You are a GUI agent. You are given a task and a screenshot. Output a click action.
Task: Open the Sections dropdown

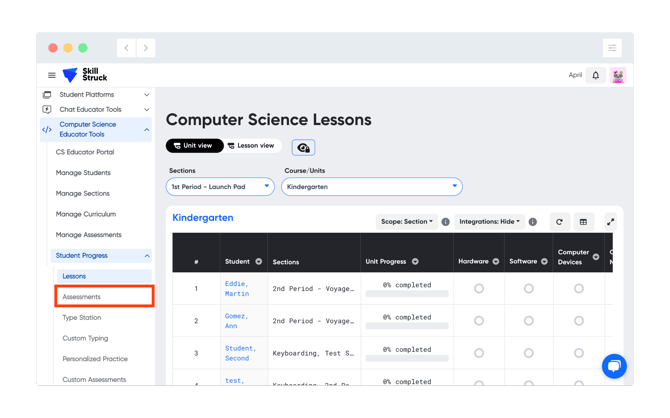(x=220, y=187)
